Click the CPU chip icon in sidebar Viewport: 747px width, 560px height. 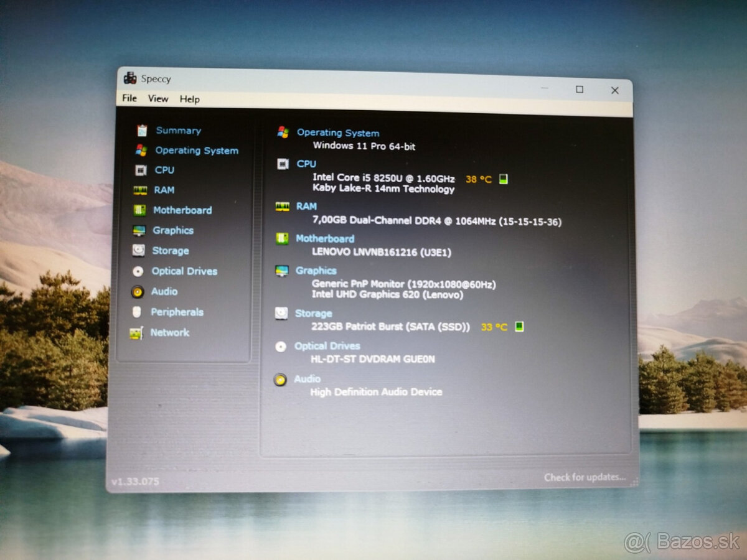tap(143, 170)
